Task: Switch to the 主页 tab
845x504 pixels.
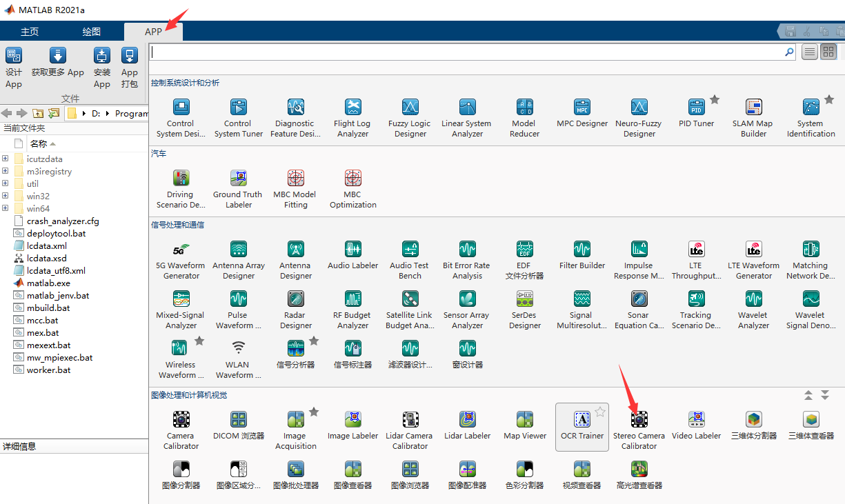Action: [x=30, y=32]
